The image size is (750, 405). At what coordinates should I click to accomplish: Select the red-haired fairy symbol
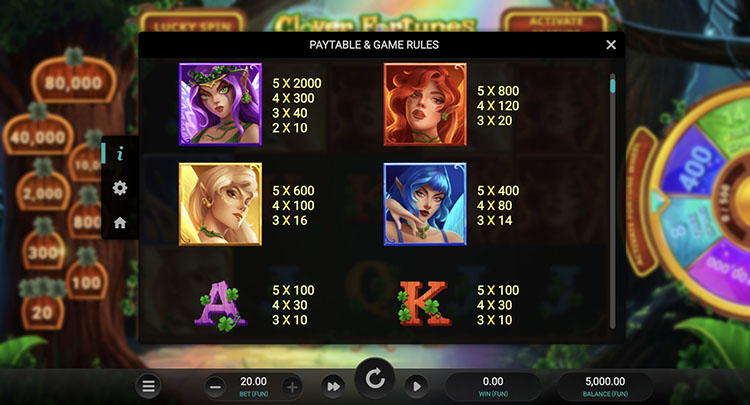click(425, 104)
